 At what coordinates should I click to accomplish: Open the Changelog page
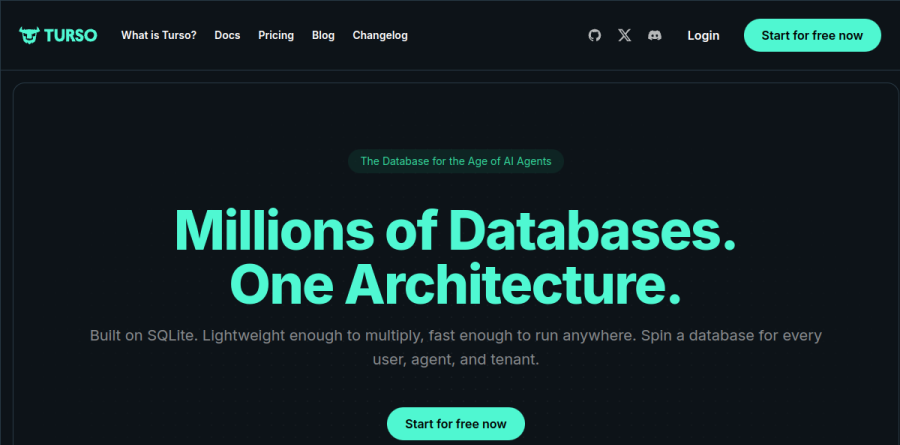380,35
